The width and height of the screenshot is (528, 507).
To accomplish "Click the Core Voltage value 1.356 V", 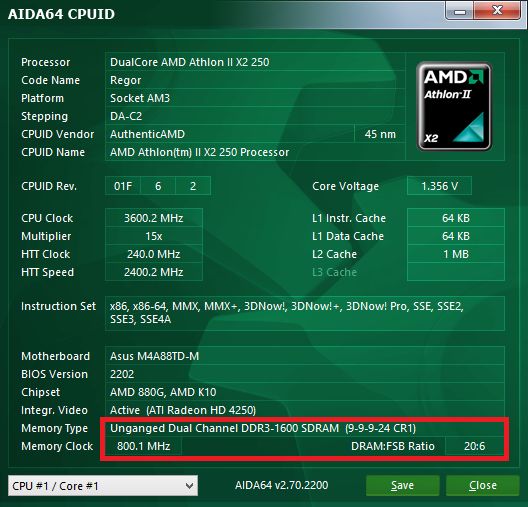I will pos(439,186).
